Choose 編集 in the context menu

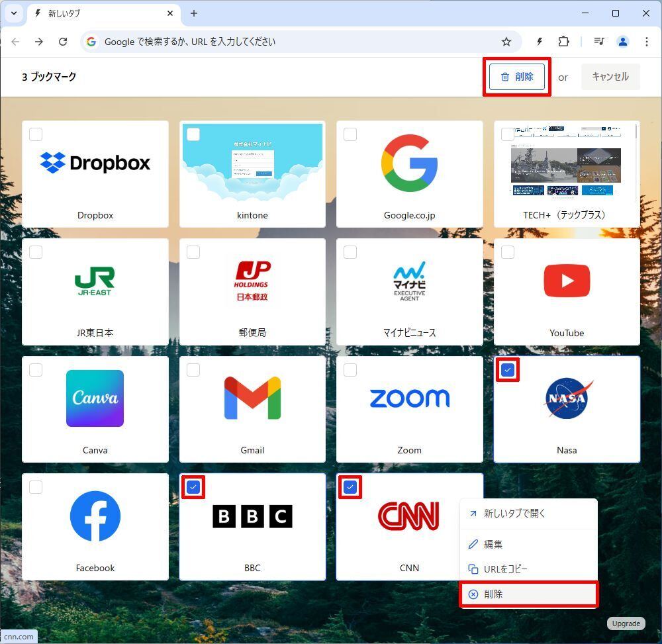(x=528, y=545)
